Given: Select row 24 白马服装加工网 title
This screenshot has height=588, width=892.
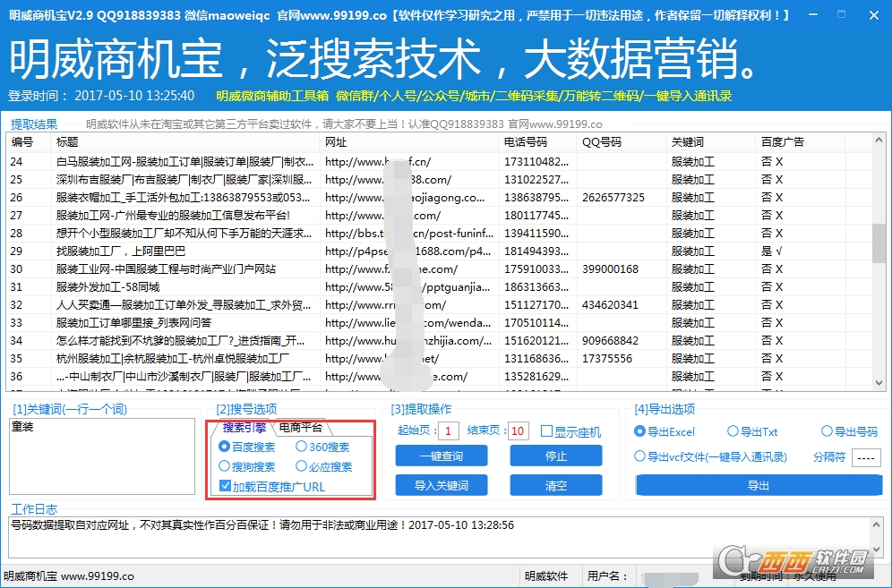Looking at the screenshot, I should click(184, 161).
